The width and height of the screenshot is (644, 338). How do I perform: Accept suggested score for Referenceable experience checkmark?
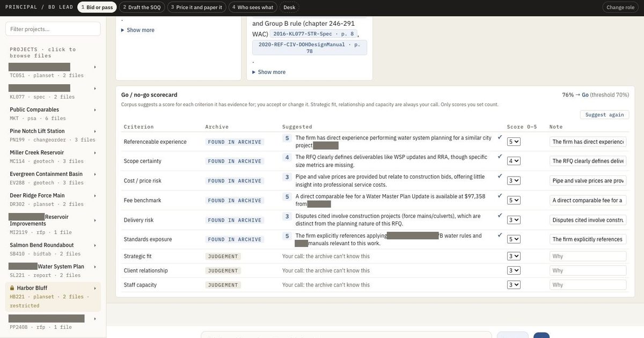500,137
